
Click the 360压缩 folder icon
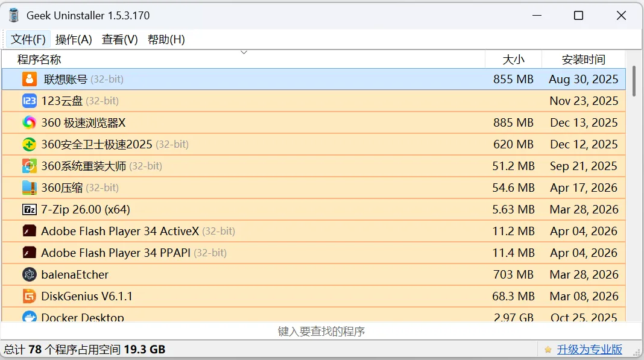point(29,188)
